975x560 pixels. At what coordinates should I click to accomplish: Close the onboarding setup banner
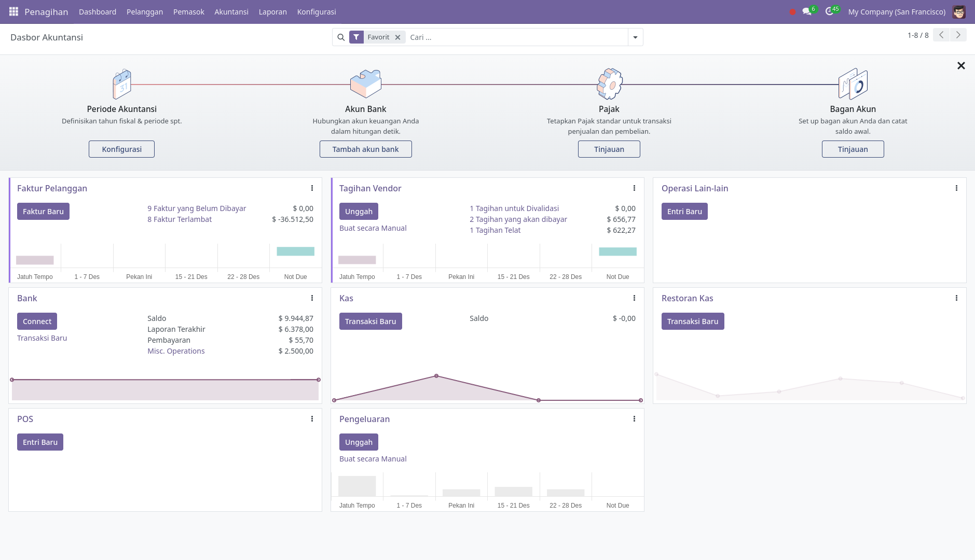pos(961,66)
